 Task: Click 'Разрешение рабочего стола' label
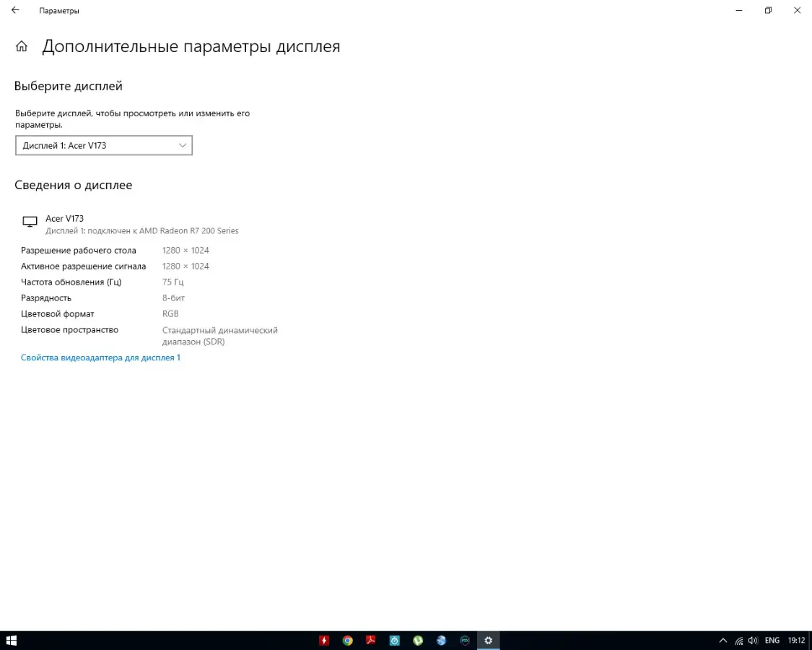pos(78,251)
